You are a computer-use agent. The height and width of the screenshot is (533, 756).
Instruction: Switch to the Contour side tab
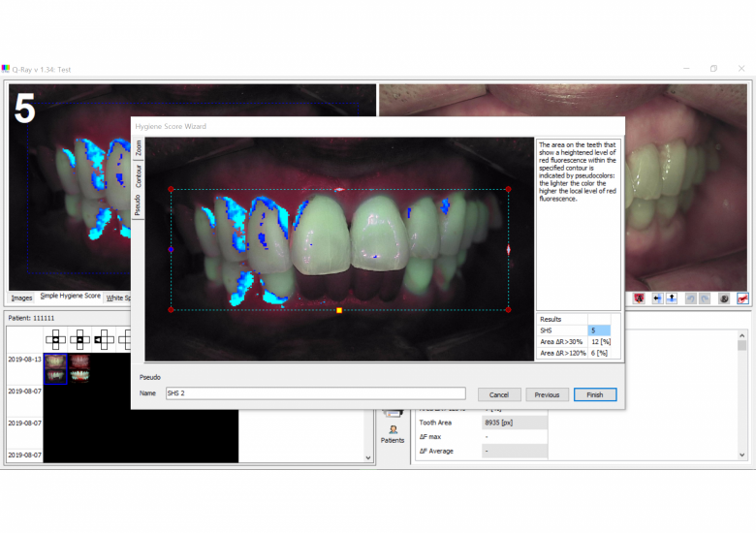coord(138,175)
